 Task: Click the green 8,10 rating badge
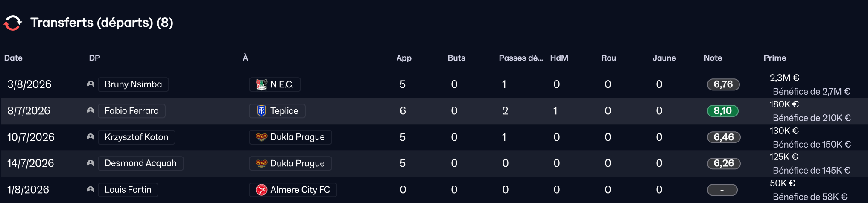722,111
